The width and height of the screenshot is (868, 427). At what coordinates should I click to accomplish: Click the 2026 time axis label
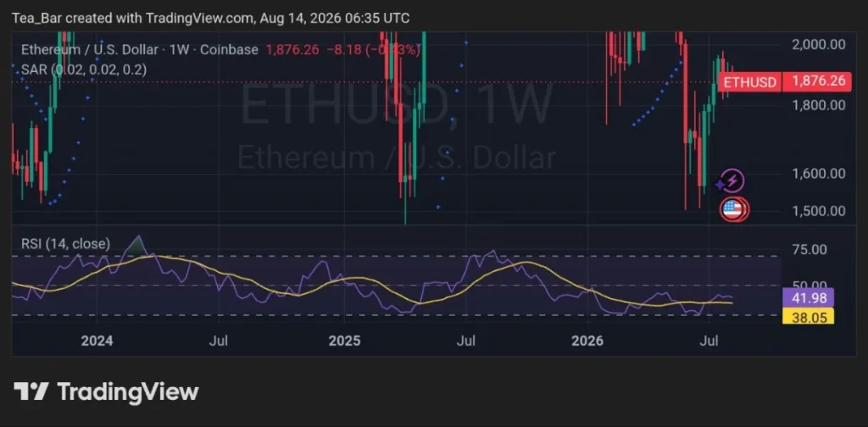coord(587,341)
